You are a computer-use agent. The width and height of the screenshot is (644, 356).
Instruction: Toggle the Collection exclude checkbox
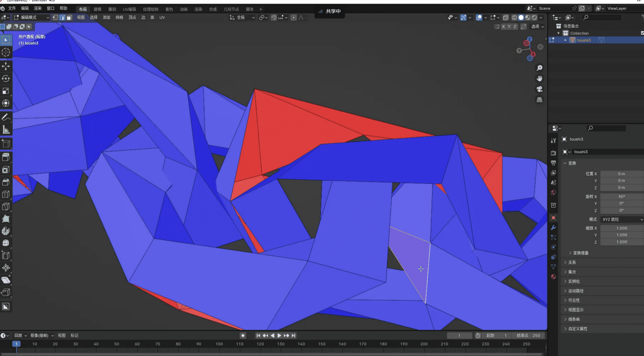click(642, 33)
